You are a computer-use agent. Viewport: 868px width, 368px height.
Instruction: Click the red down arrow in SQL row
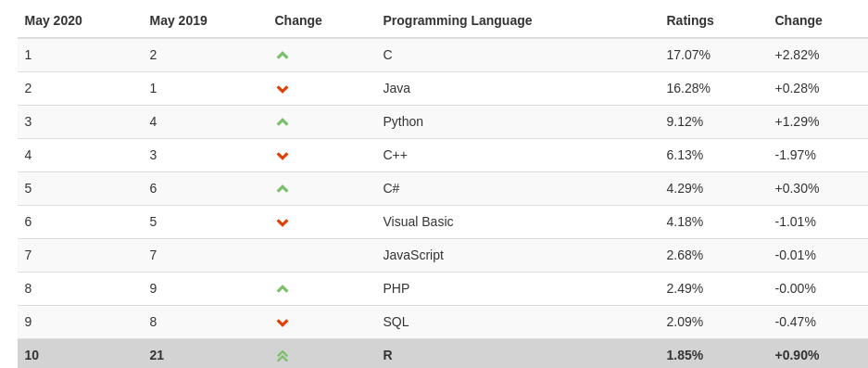pyautogui.click(x=283, y=323)
